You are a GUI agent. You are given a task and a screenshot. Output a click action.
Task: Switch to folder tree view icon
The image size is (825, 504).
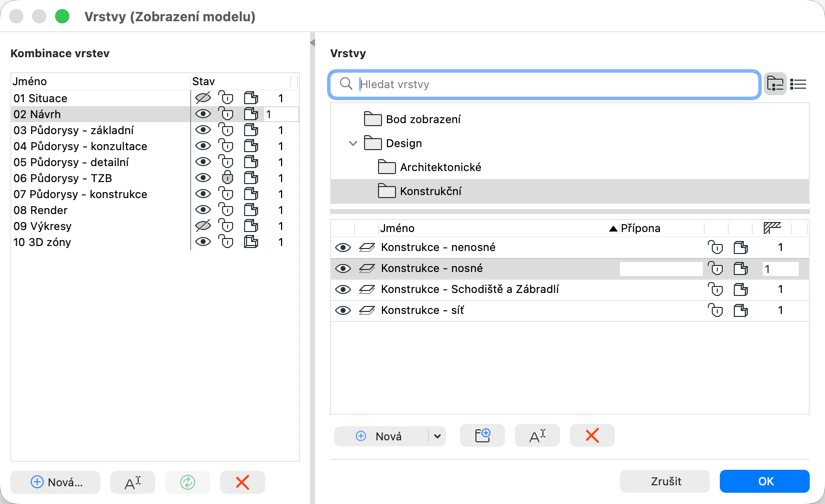pos(775,84)
